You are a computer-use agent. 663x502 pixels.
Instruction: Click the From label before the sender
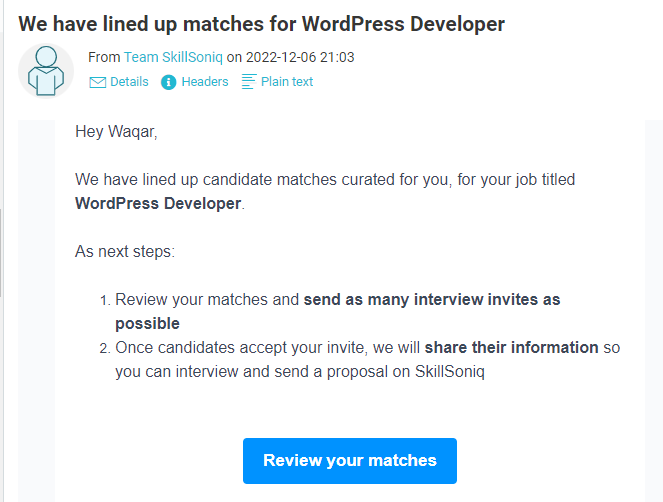click(104, 58)
